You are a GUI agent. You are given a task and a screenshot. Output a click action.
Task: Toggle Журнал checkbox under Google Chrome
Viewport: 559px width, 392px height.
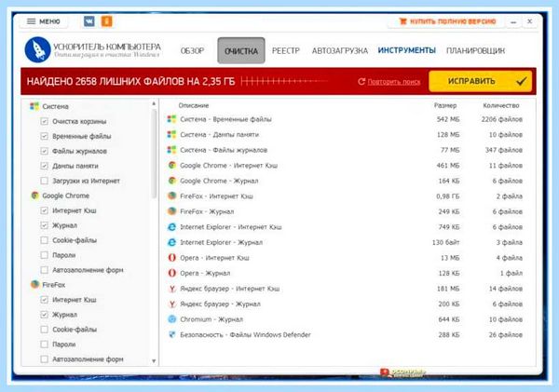[44, 225]
